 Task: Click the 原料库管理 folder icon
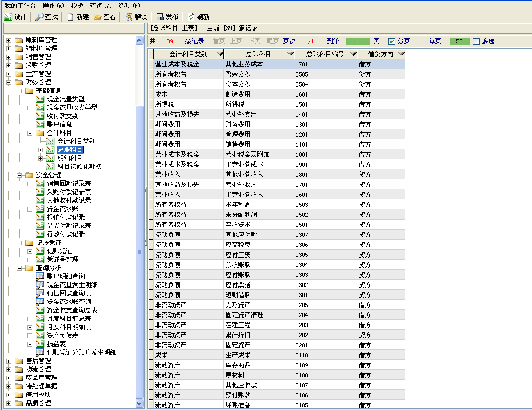(x=19, y=40)
